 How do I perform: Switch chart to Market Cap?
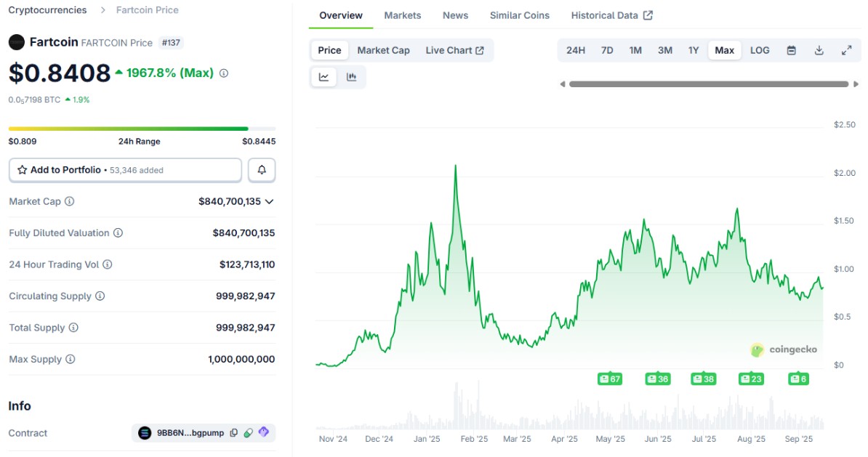[383, 50]
